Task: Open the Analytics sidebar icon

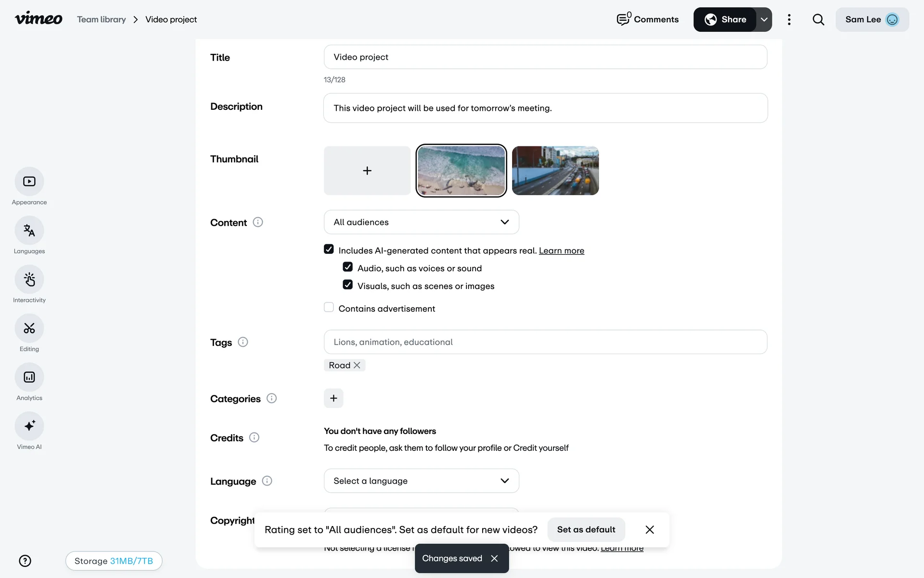Action: [29, 377]
